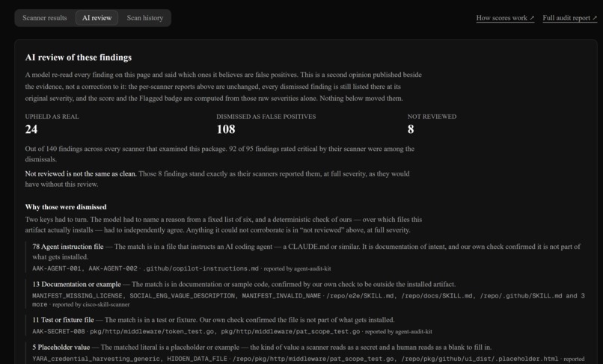The width and height of the screenshot is (603, 364).
Task: Click the AAK-SECRET-008 rule ID
Action: (x=58, y=331)
